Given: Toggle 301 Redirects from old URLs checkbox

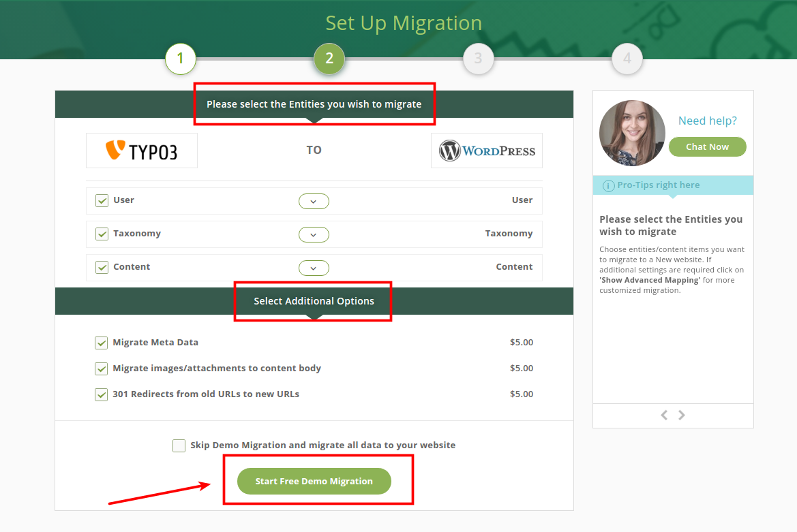Looking at the screenshot, I should [101, 395].
